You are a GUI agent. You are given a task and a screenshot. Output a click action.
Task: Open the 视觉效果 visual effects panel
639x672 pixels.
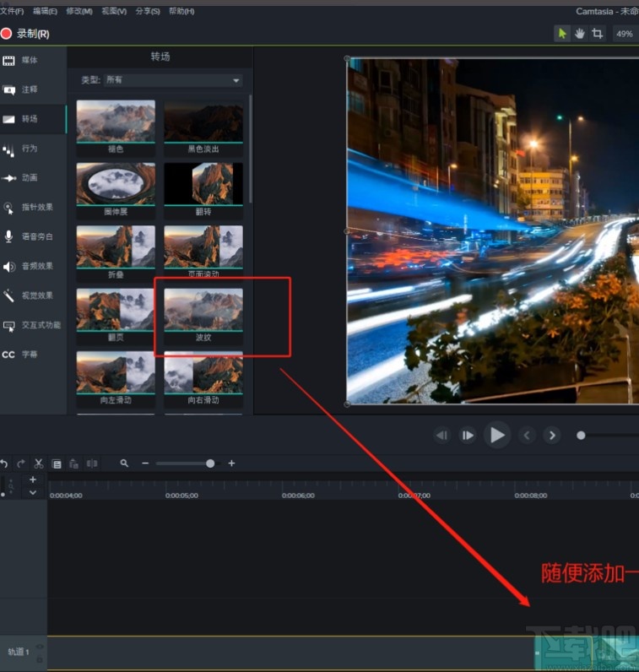(x=33, y=295)
